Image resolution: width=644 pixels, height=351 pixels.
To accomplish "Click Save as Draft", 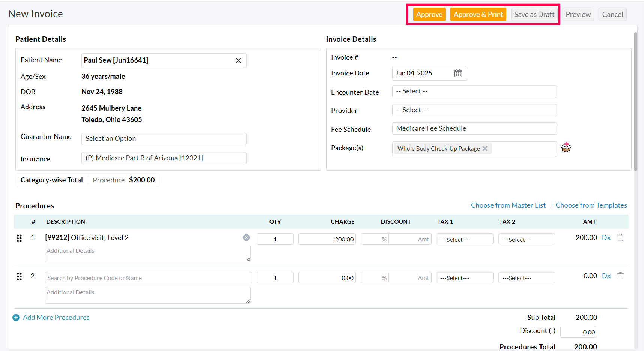I will [534, 15].
